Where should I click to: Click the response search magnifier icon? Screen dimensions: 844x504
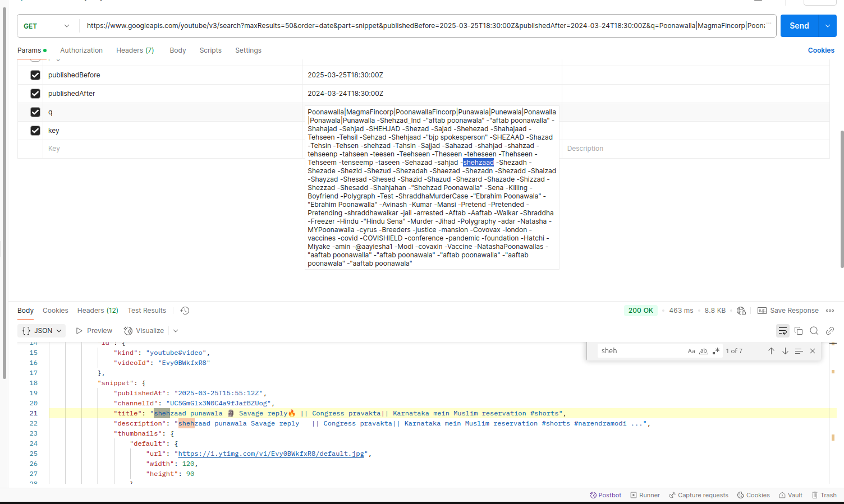[814, 331]
